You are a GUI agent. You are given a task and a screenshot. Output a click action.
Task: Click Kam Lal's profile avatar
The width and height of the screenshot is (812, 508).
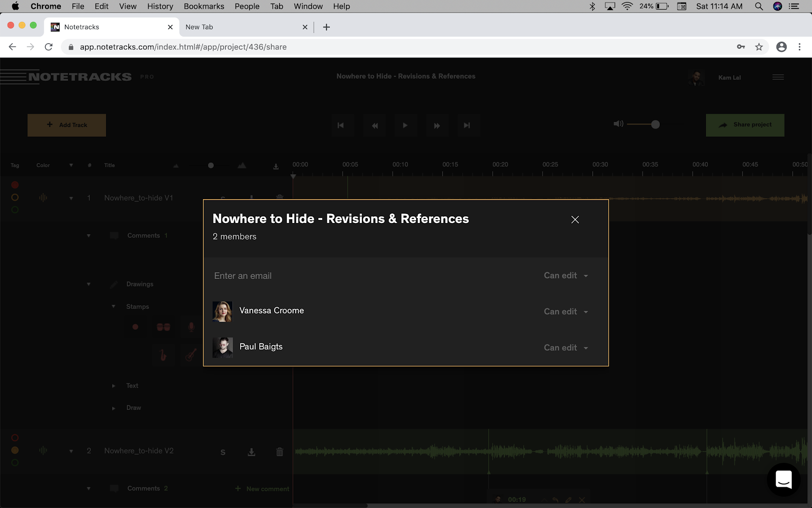696,78
